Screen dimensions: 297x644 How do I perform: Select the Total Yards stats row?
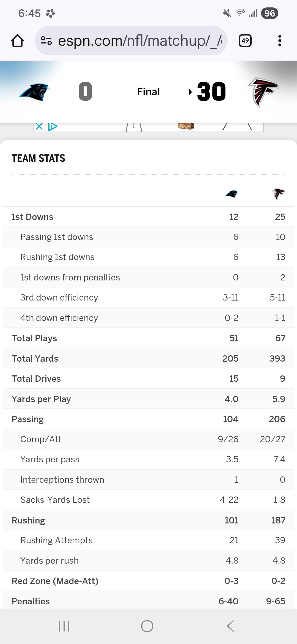[x=148, y=358]
